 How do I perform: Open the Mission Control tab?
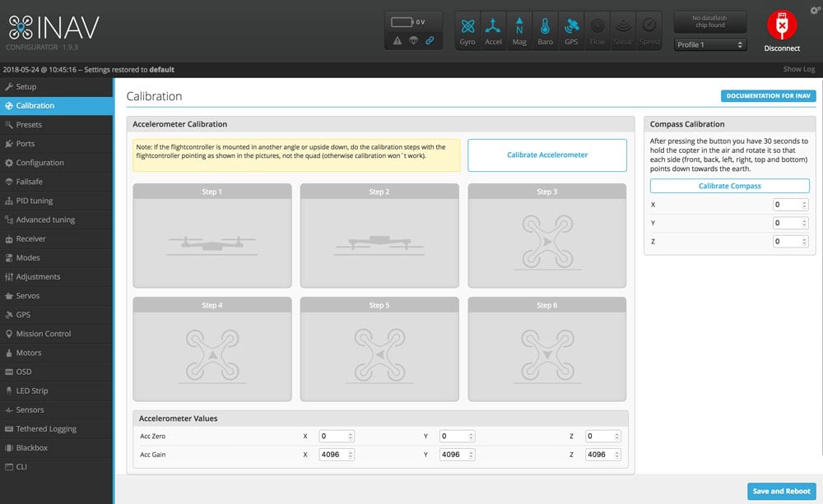pyautogui.click(x=56, y=334)
